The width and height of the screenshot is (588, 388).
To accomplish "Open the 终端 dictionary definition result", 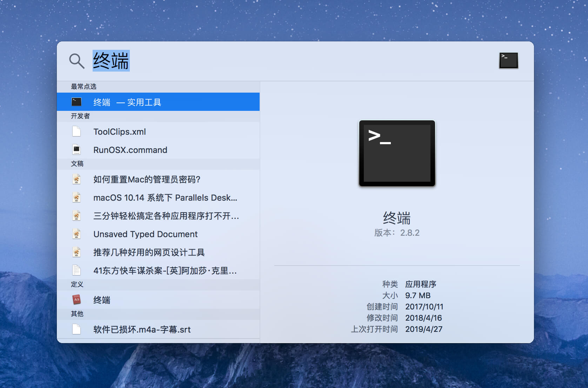I will tap(158, 300).
